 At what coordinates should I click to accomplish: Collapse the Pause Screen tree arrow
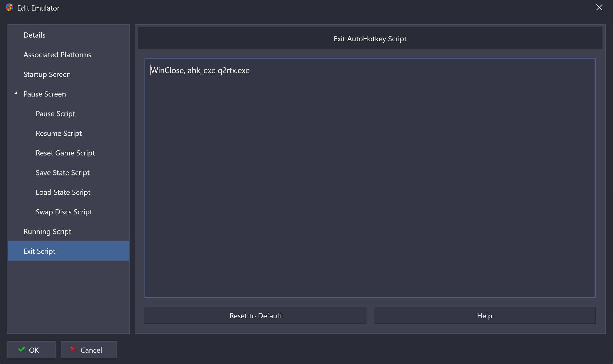click(x=16, y=93)
